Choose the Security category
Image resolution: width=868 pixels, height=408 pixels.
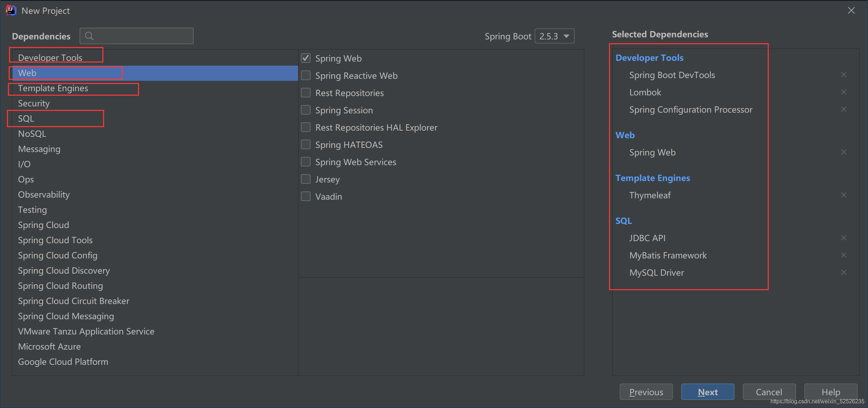tap(155, 103)
